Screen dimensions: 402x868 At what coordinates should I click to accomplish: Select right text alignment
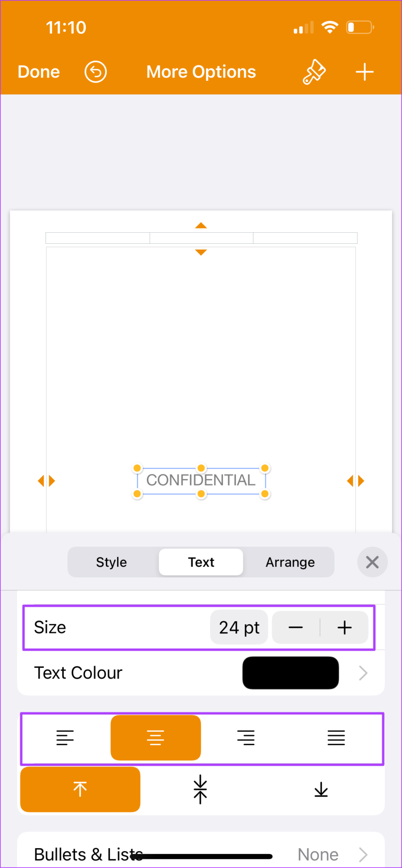click(x=246, y=738)
